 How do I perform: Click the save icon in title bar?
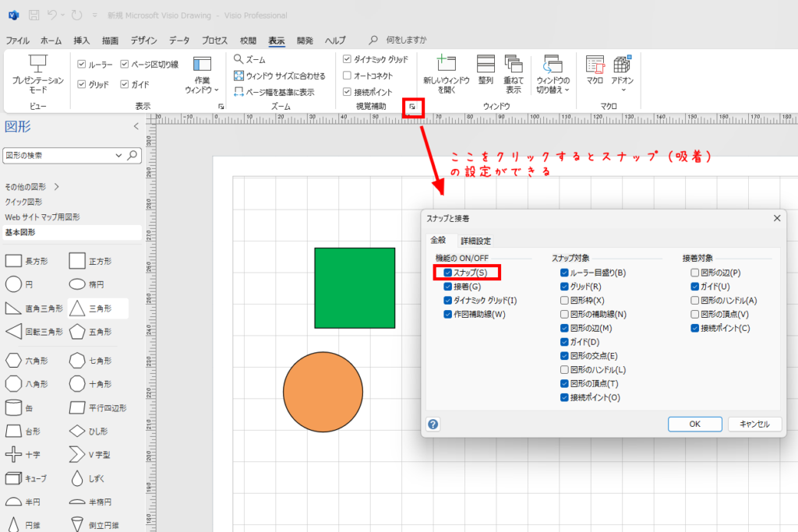point(34,15)
